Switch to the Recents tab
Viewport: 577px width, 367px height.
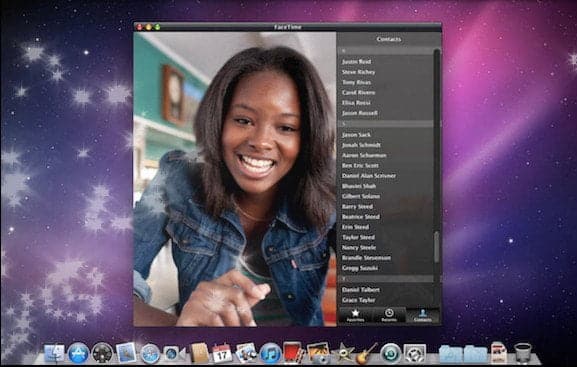tap(389, 315)
